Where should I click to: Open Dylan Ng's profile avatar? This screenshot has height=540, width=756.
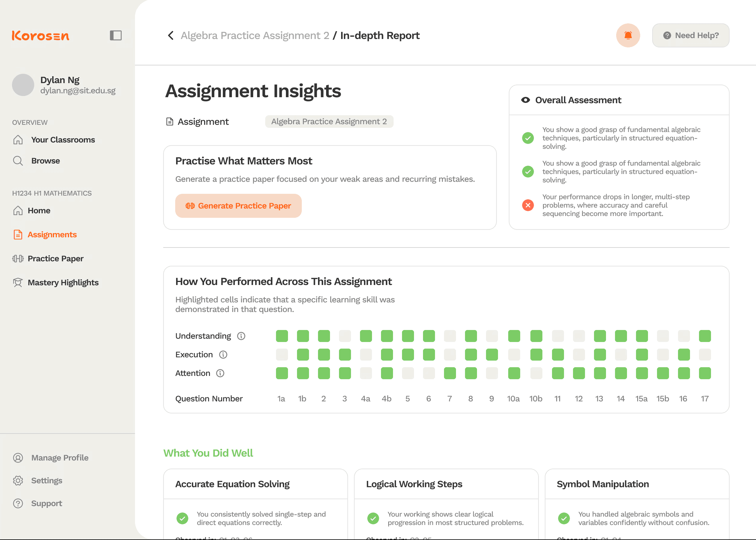click(23, 85)
